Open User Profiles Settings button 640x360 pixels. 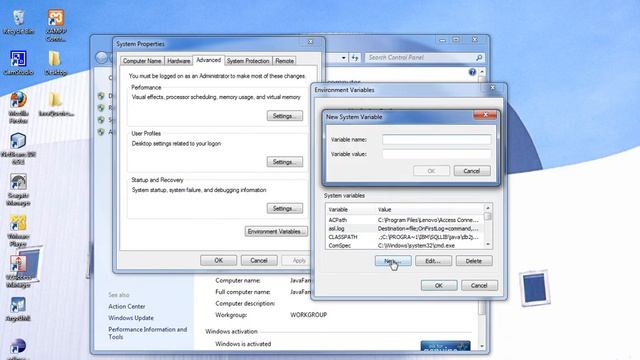click(285, 162)
